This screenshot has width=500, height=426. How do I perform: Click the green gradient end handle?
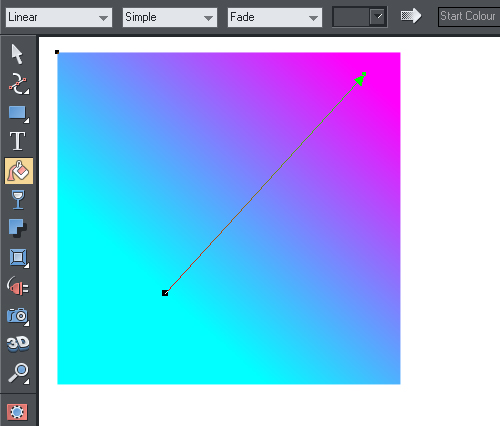(x=364, y=74)
